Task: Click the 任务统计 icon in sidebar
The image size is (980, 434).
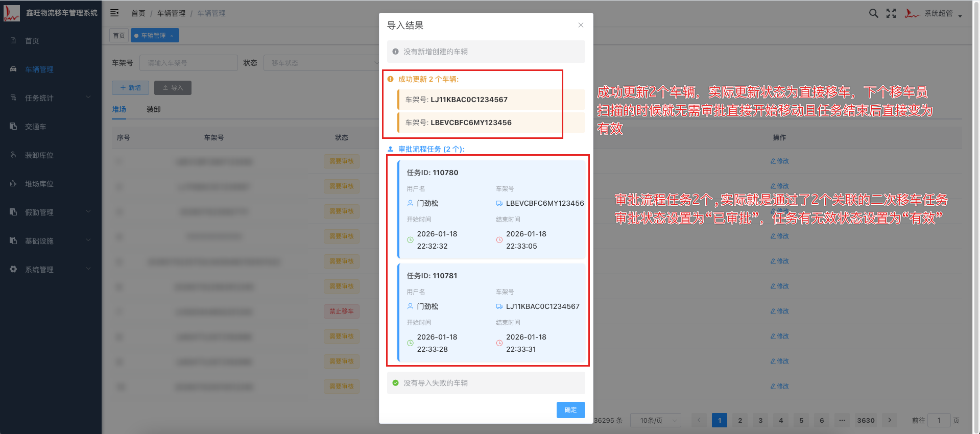Action: click(x=13, y=98)
